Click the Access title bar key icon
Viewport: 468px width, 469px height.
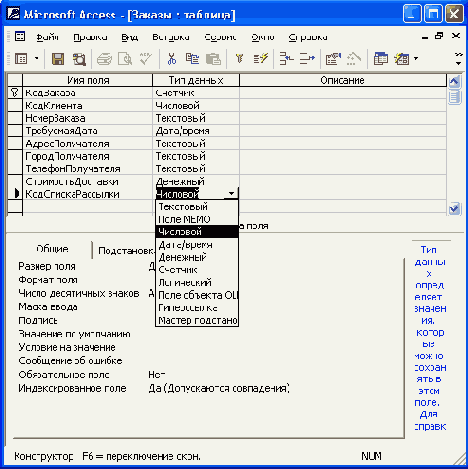(x=13, y=14)
